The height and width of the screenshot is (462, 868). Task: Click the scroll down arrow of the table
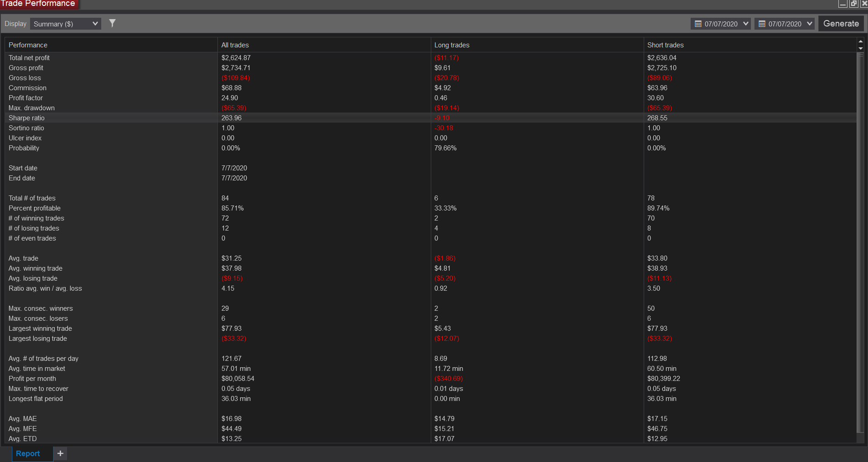(x=861, y=48)
